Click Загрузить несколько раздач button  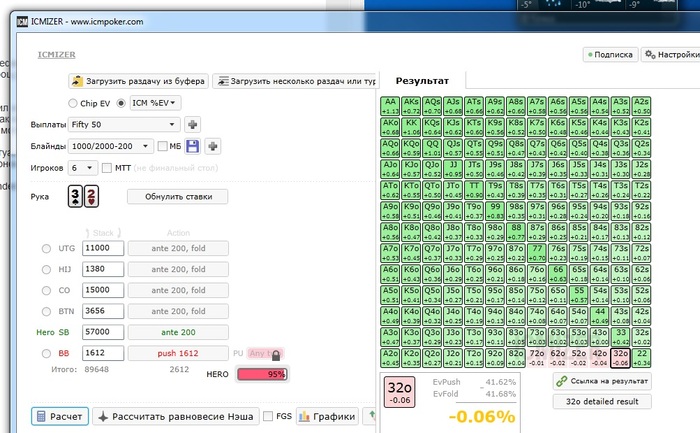tap(295, 81)
